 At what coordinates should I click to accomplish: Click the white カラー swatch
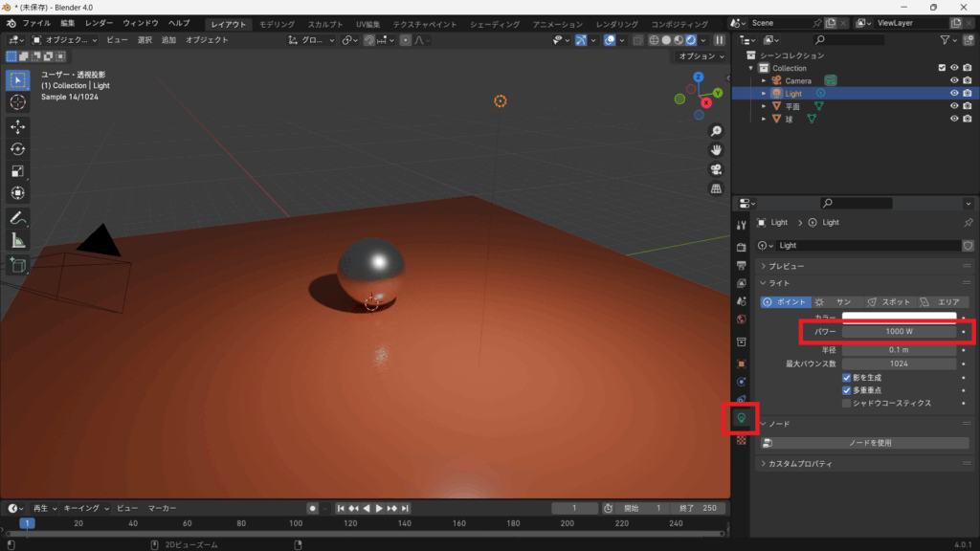click(899, 317)
